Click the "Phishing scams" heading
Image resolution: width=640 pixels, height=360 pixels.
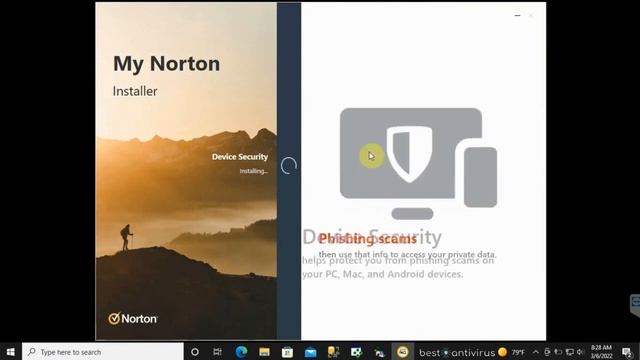[367, 239]
